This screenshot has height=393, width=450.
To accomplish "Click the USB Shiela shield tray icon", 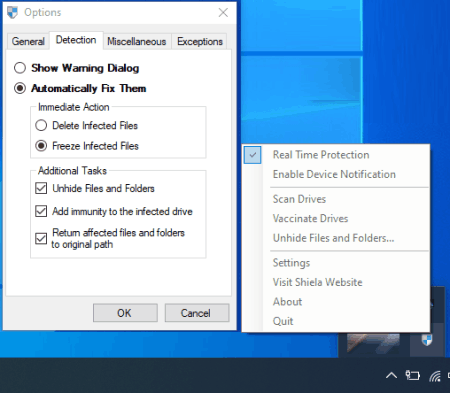I will point(427,340).
